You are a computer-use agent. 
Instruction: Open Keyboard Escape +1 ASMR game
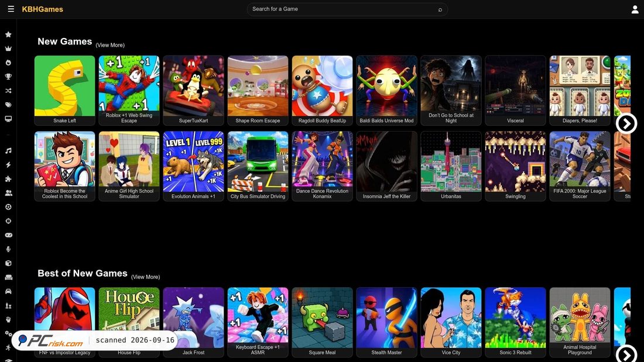pos(258,322)
